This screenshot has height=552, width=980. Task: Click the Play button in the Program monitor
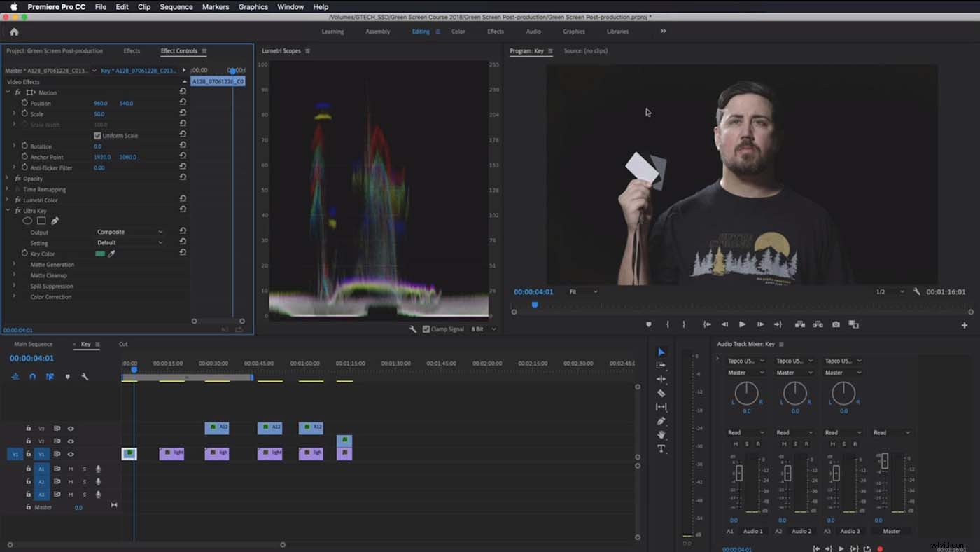743,324
